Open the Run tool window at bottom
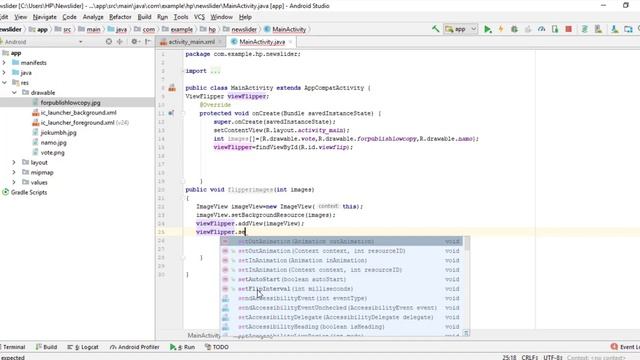The height and width of the screenshot is (360, 640). pyautogui.click(x=182, y=347)
